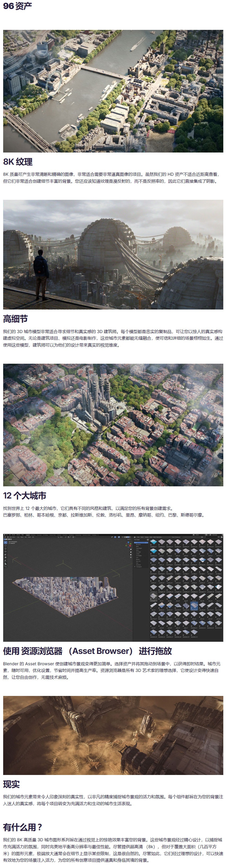Click the "现实" heading
This screenshot has width=227, height=868.
tap(11, 784)
